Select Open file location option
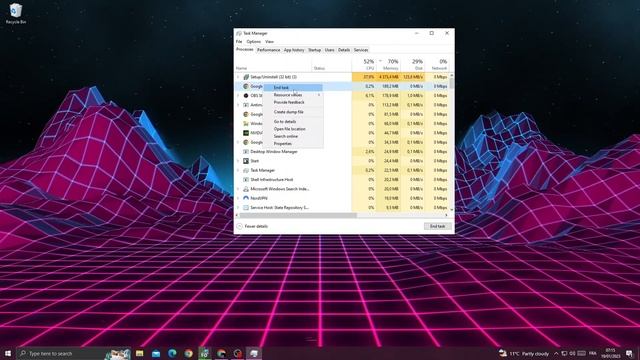 click(x=293, y=129)
